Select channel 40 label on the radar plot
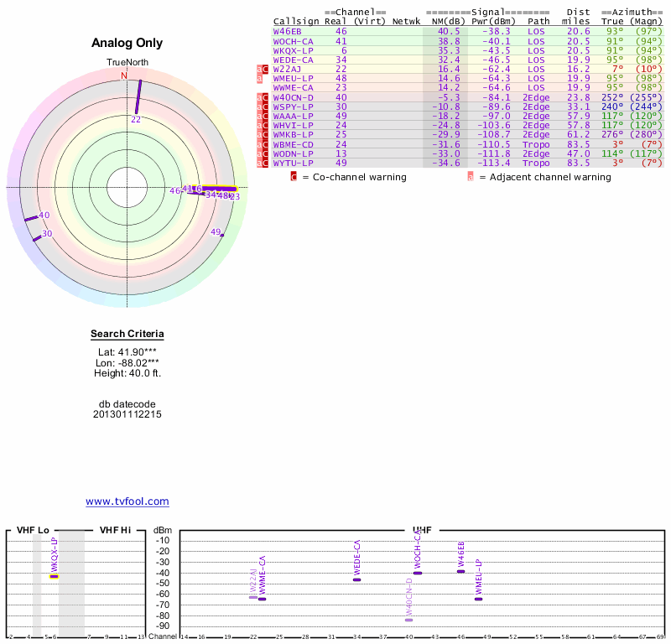The width and height of the screenshot is (671, 644). pyautogui.click(x=44, y=216)
